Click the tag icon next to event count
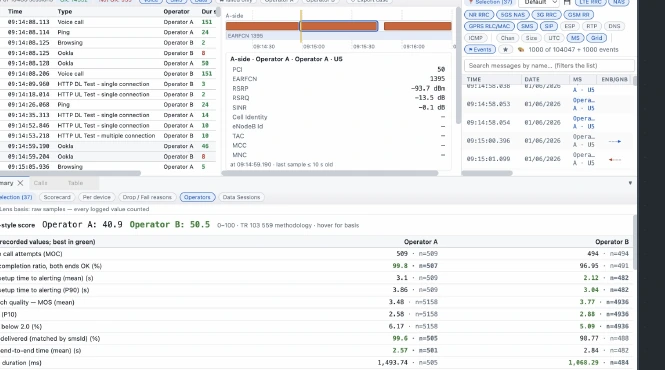 click(521, 50)
